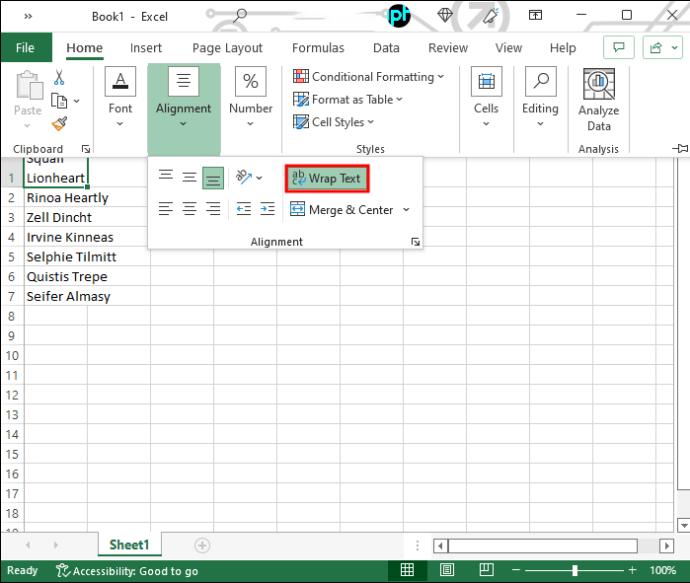Click the diamond premium icon

(445, 15)
